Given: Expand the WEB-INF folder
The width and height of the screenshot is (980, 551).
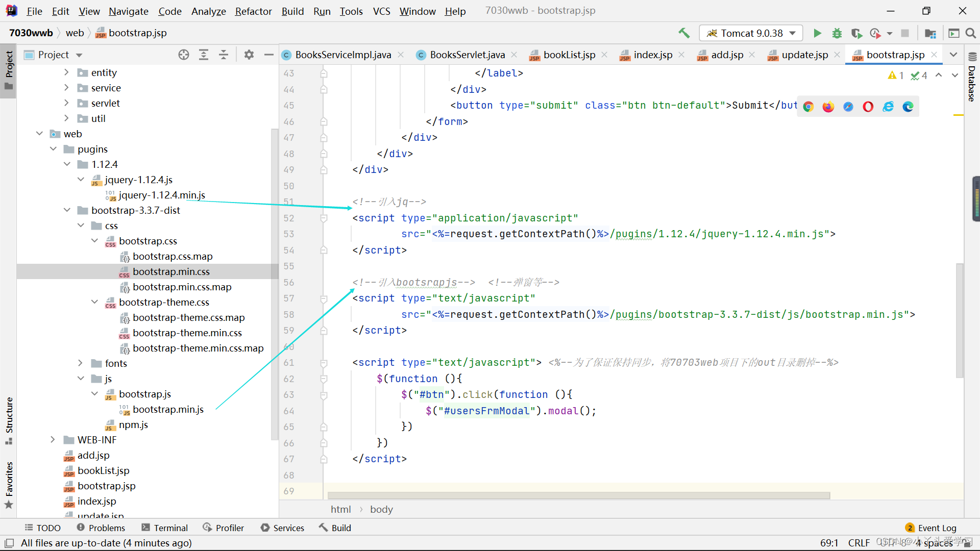Looking at the screenshot, I should (53, 440).
